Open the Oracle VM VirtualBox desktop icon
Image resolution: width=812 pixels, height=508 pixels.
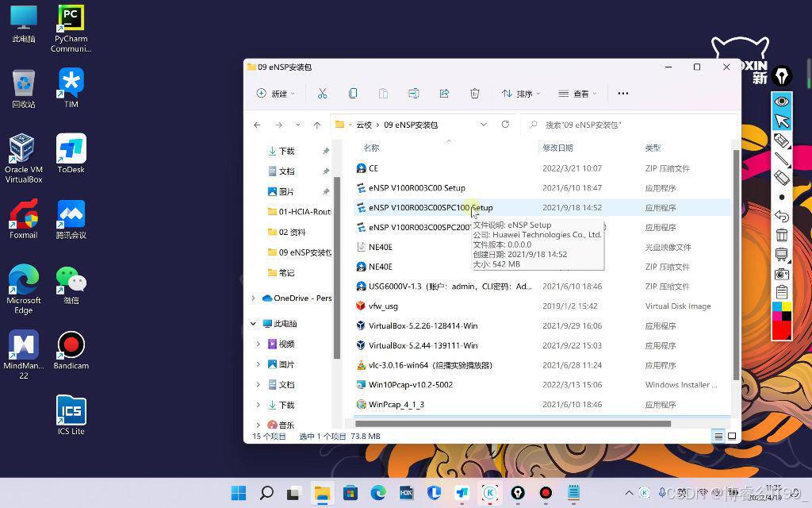pos(23,158)
